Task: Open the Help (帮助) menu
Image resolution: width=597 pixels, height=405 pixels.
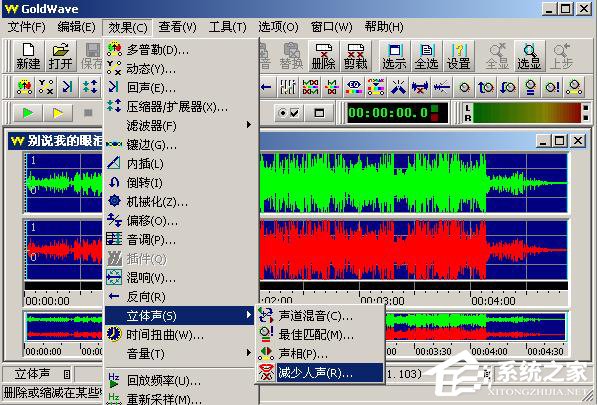Action: [x=384, y=27]
